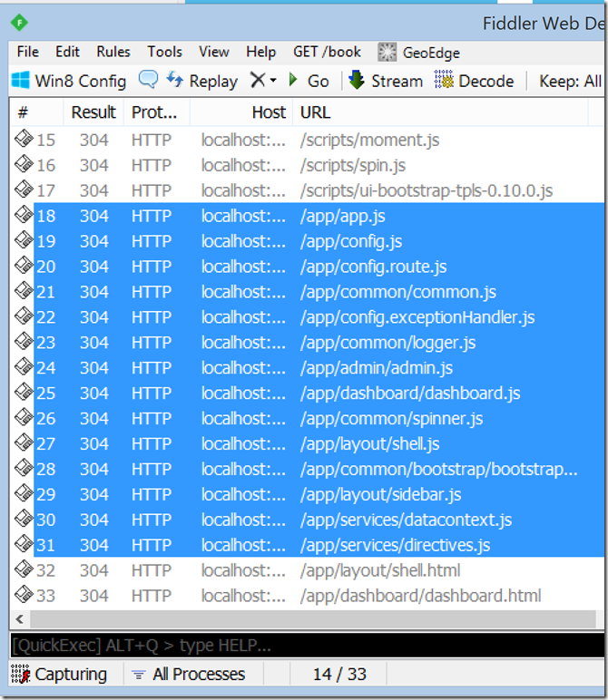608x700 pixels.
Task: Select the dashboard.js session row
Action: (x=308, y=394)
